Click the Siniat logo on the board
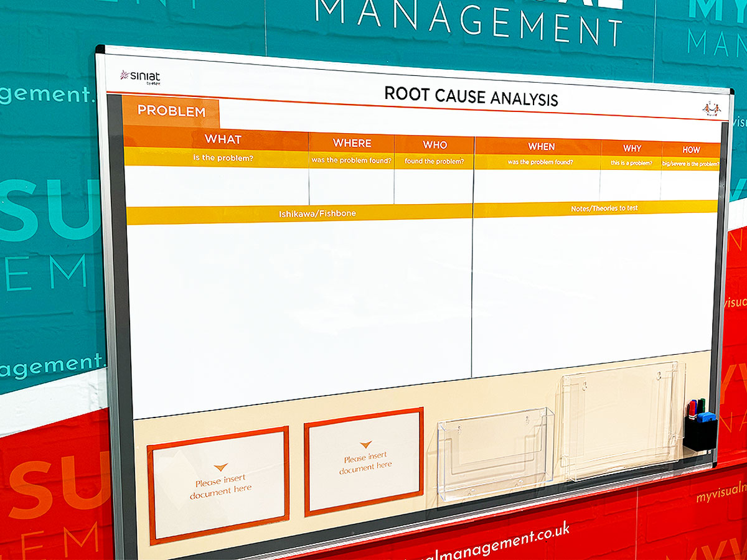The image size is (747, 560). [x=139, y=76]
